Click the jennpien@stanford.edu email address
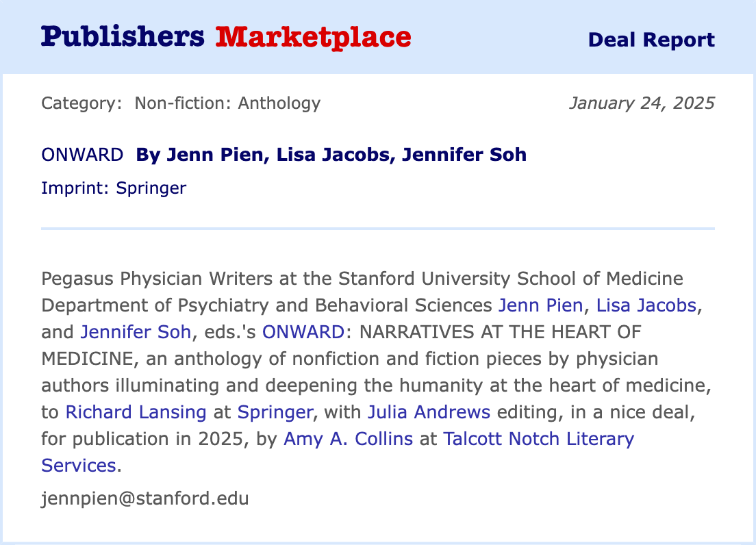This screenshot has height=545, width=756. pos(144,498)
